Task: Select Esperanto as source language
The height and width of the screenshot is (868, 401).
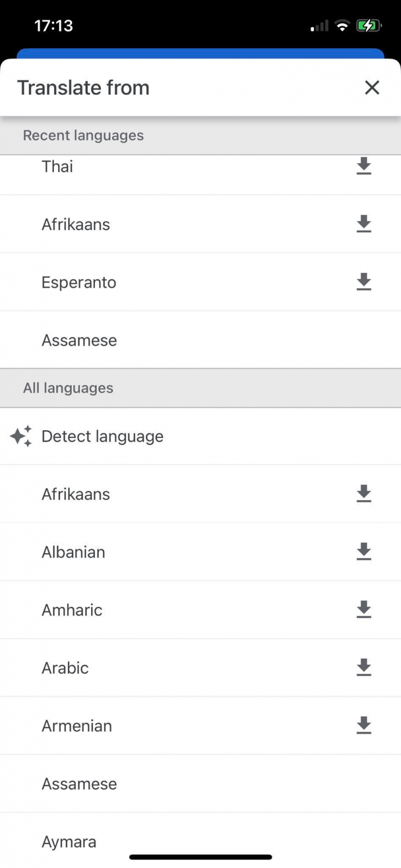Action: (79, 282)
